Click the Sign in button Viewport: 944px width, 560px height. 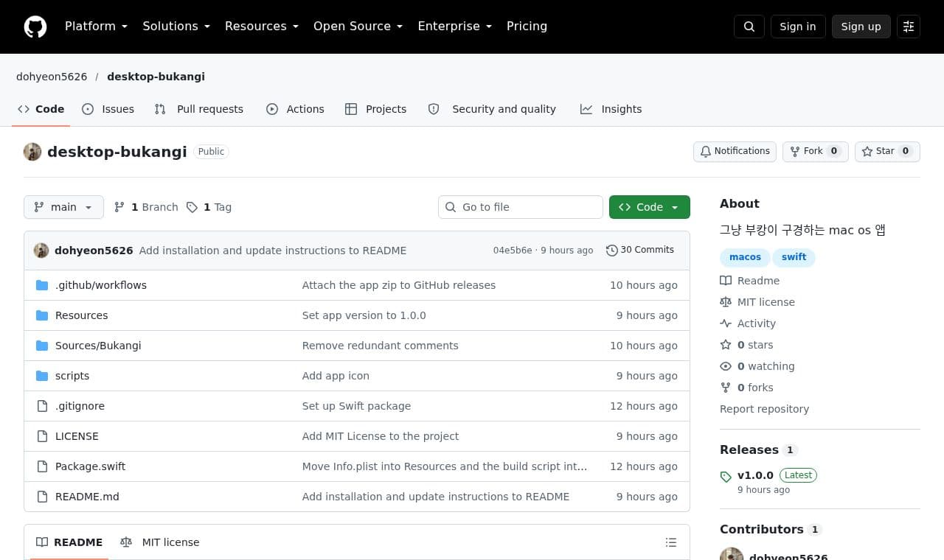(798, 27)
